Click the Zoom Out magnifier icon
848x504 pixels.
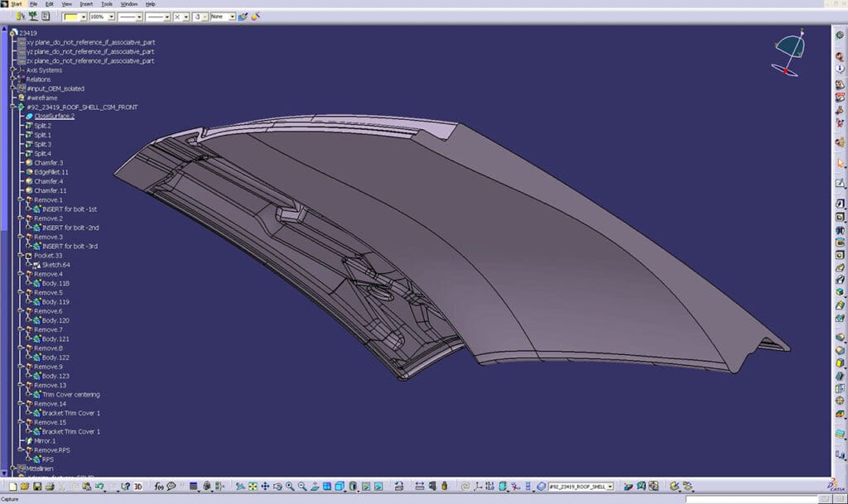(x=302, y=487)
